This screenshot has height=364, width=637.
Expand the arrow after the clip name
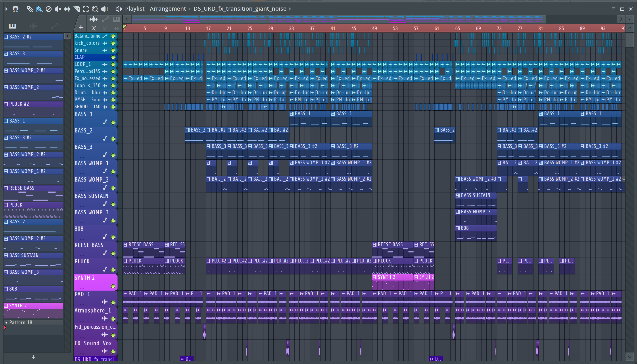pos(290,9)
